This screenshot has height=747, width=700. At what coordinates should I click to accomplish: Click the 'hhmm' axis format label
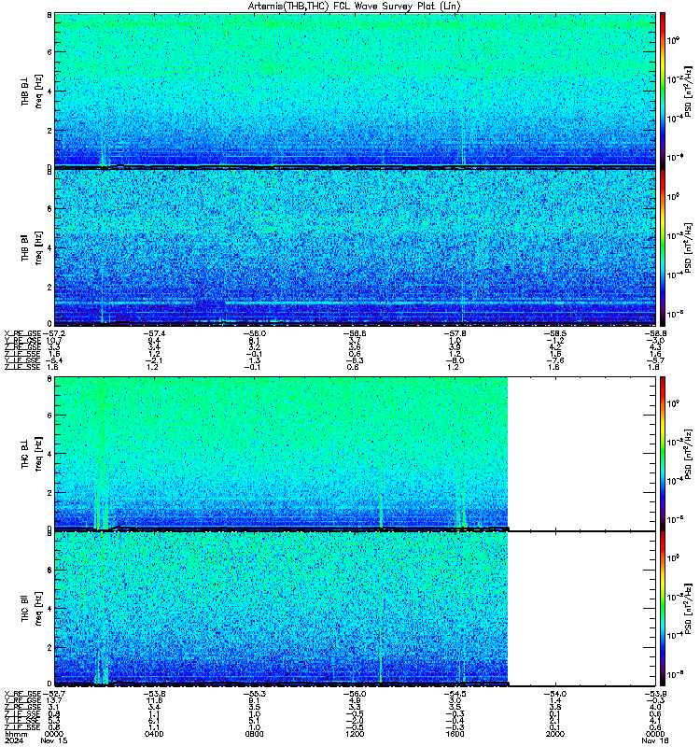pos(14,734)
